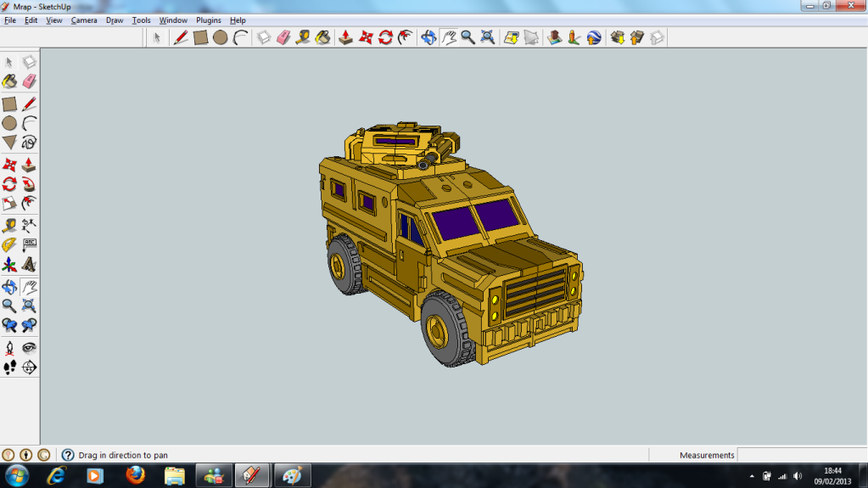Open the Tools menu
Screen dimensions: 868x488
(141, 20)
